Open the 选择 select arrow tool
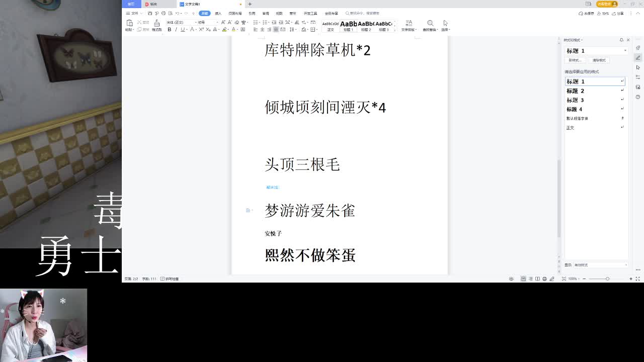The height and width of the screenshot is (362, 644). tap(445, 26)
